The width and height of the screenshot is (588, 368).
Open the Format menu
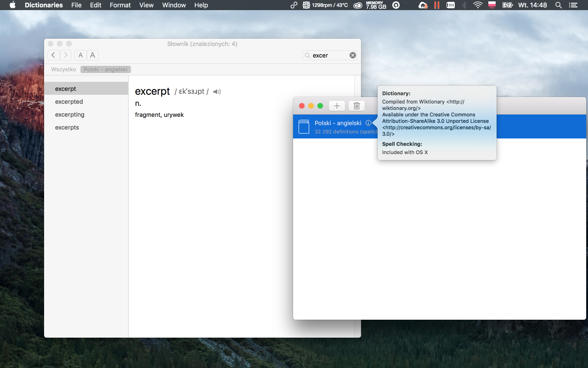point(120,5)
